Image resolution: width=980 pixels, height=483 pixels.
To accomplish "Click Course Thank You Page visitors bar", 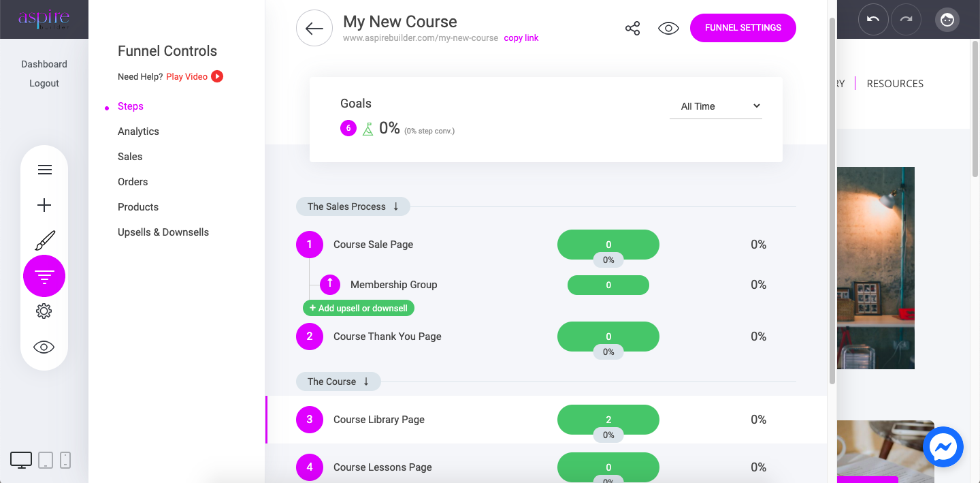I will [x=608, y=337].
